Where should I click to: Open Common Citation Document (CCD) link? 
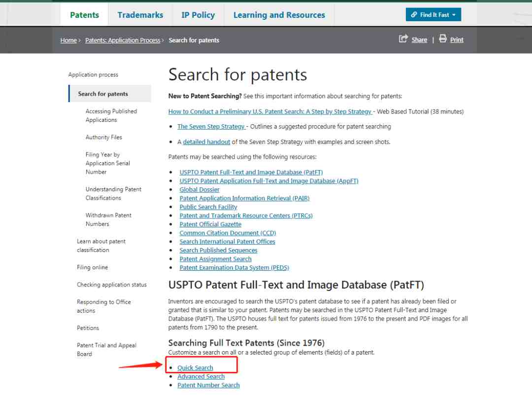pyautogui.click(x=228, y=233)
